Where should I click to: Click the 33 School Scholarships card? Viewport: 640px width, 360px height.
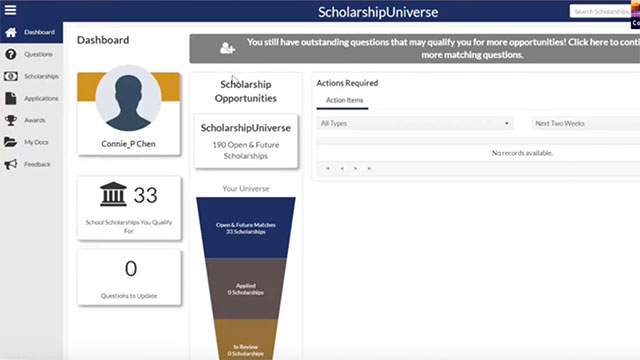coord(129,208)
